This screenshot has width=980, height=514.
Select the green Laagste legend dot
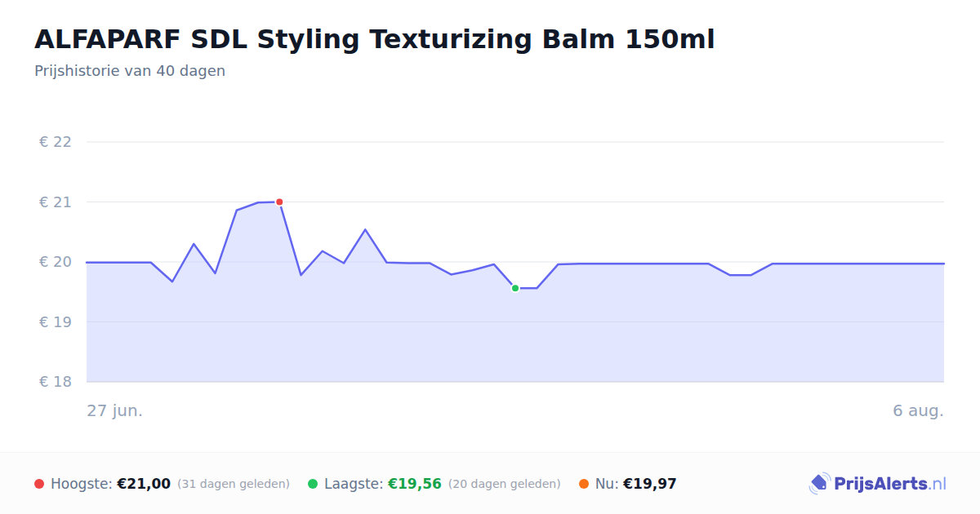point(313,484)
